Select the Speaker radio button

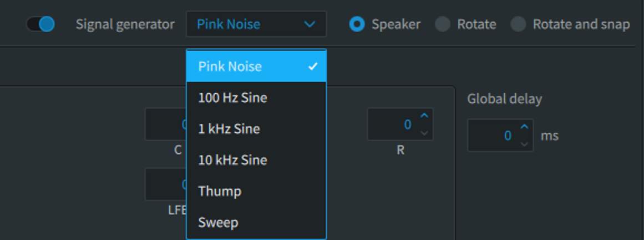point(358,24)
